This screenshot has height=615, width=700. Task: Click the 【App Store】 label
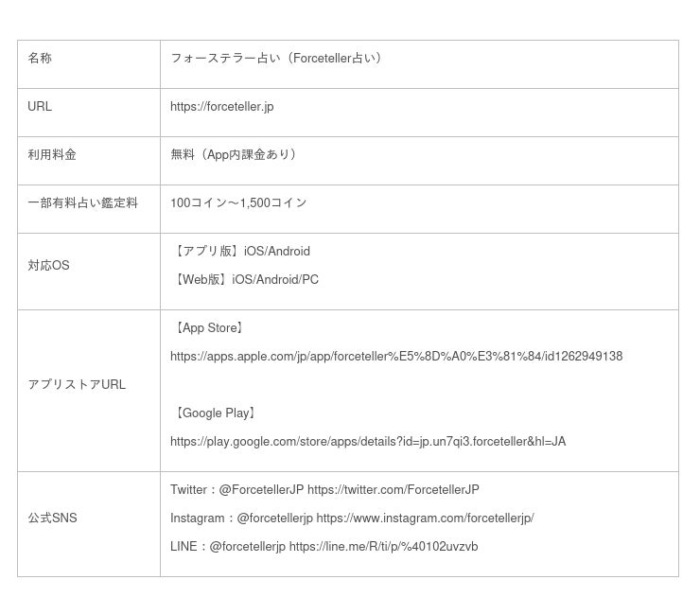[x=210, y=328]
